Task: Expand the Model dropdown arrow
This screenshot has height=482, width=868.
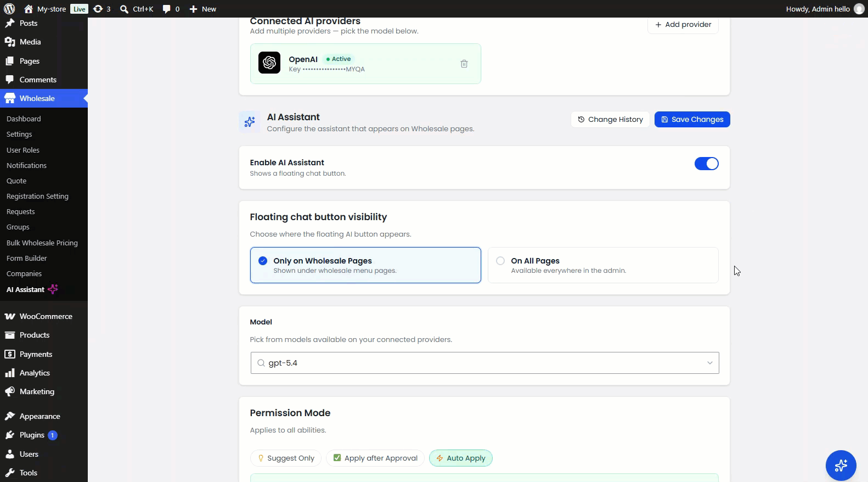Action: [709, 363]
